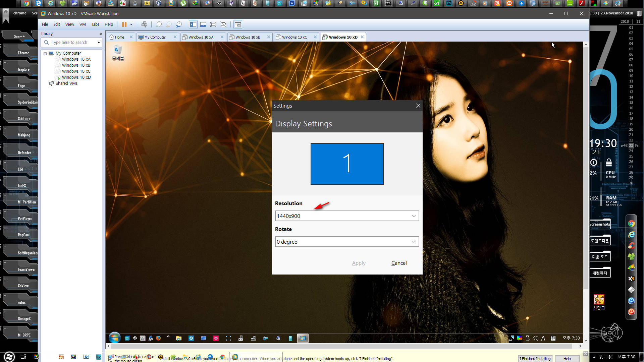
Task: Close the Windows 10 xD tab
Action: coord(362,37)
